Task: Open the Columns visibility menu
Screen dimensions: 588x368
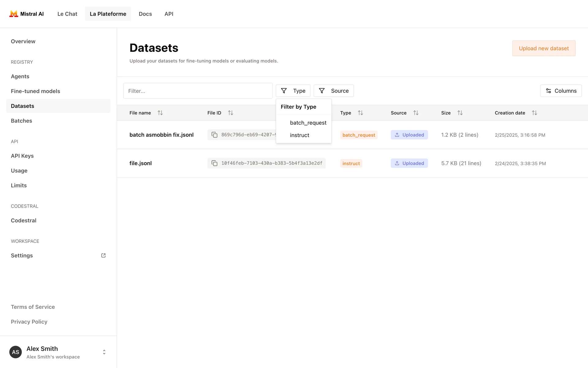Action: pyautogui.click(x=561, y=91)
